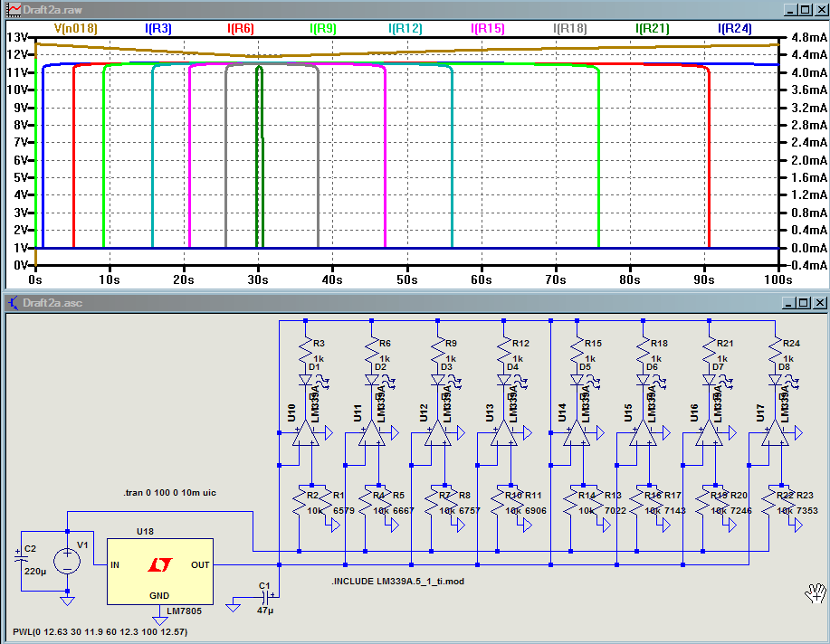Viewport: 830px width, 644px height.
Task: Click the I(R24) trace label
Action: [735, 29]
